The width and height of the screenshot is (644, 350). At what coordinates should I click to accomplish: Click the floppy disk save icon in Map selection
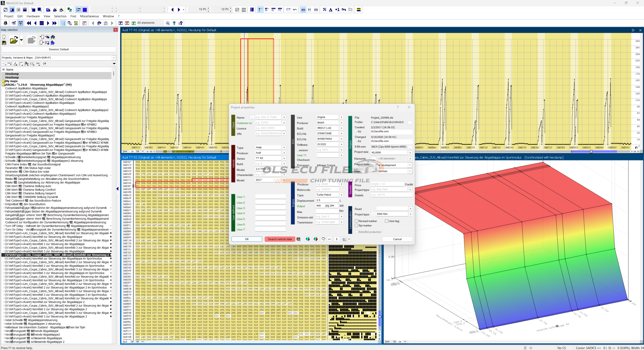coord(4,43)
